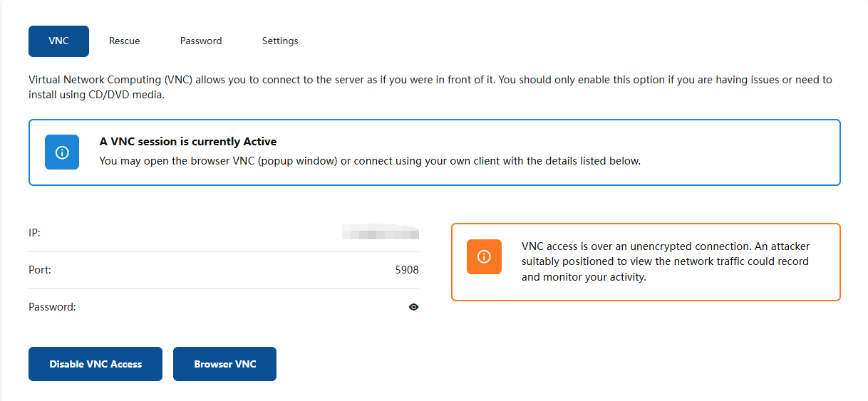Open the Password tab
Viewport: 868px width, 401px height.
pos(201,41)
